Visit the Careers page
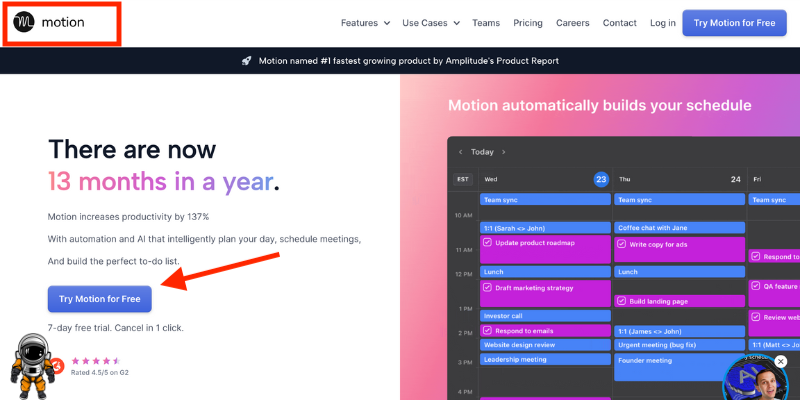Screen dimensions: 800x400 coord(572,23)
